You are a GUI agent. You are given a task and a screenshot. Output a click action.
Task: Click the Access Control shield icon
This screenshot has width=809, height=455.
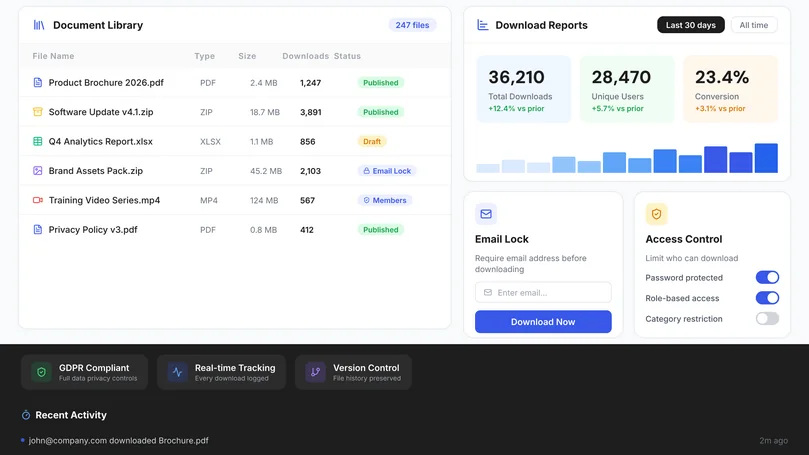pos(656,214)
